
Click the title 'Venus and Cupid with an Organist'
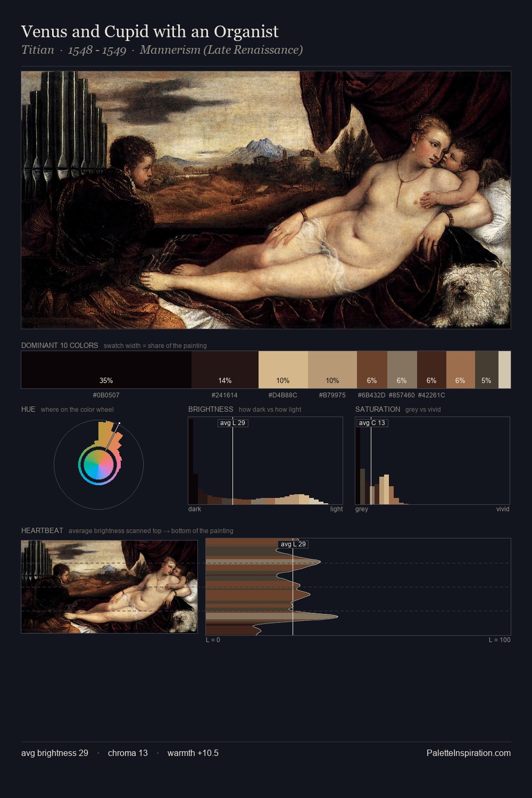(x=149, y=31)
